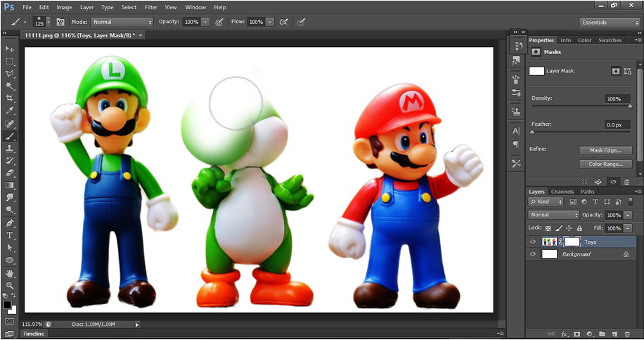Toggle Lock image pixels brush icon
The width and height of the screenshot is (644, 340).
tap(558, 228)
